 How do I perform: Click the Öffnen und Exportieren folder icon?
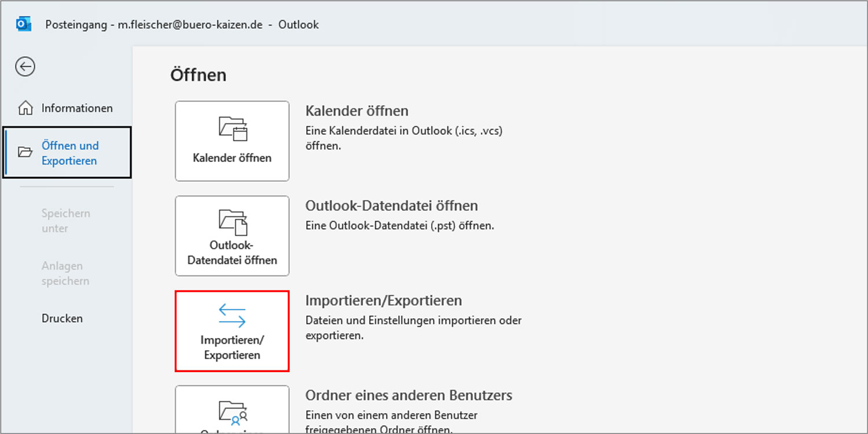pos(24,153)
